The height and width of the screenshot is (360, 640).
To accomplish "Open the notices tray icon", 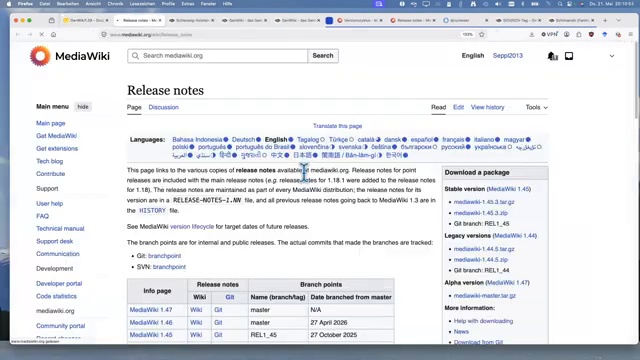I will [x=569, y=56].
